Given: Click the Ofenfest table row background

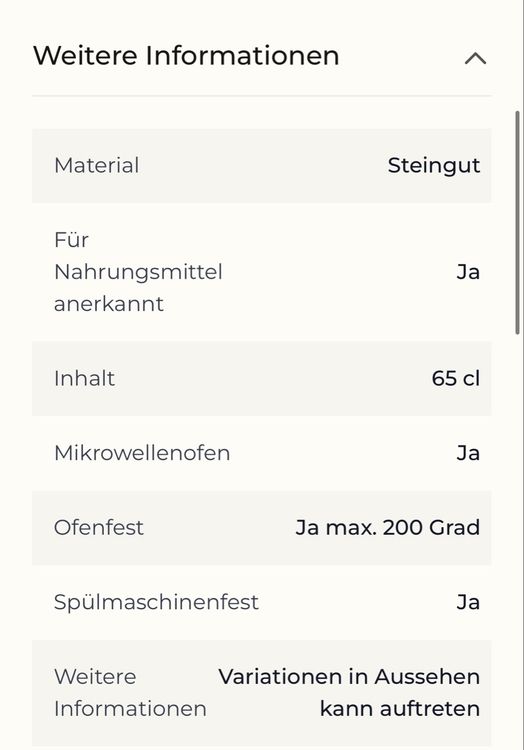Looking at the screenshot, I should (262, 528).
